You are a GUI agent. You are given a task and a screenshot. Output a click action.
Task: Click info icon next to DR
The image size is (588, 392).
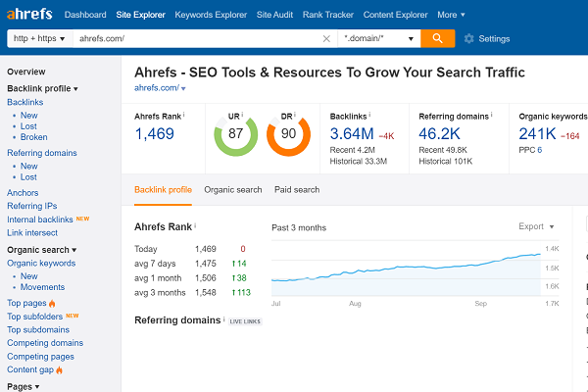point(295,114)
